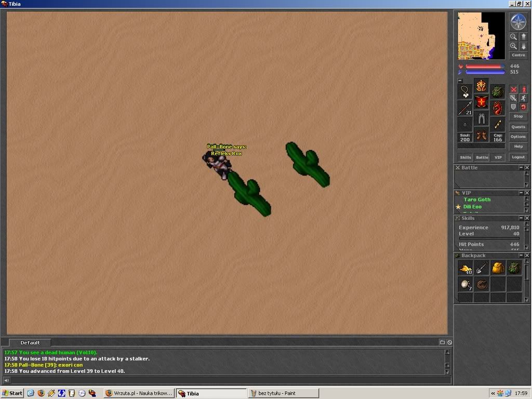Click the chat message input field
The width and height of the screenshot is (532, 399).
click(x=231, y=380)
